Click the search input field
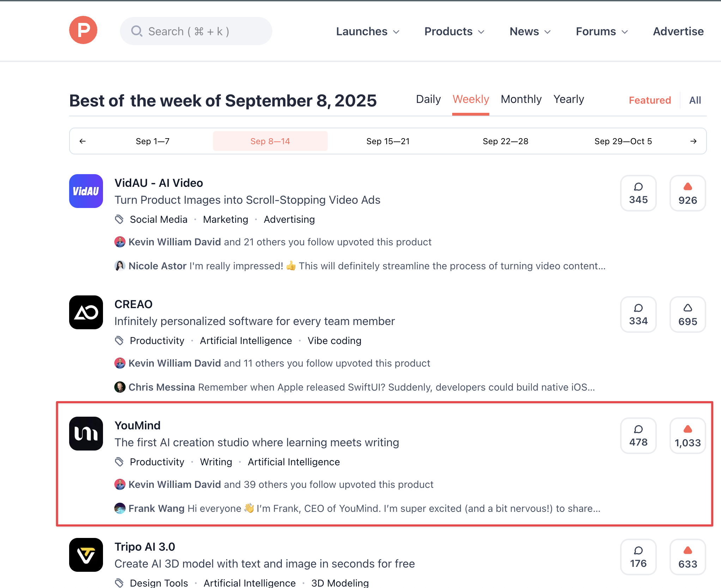The height and width of the screenshot is (588, 721). [x=196, y=31]
